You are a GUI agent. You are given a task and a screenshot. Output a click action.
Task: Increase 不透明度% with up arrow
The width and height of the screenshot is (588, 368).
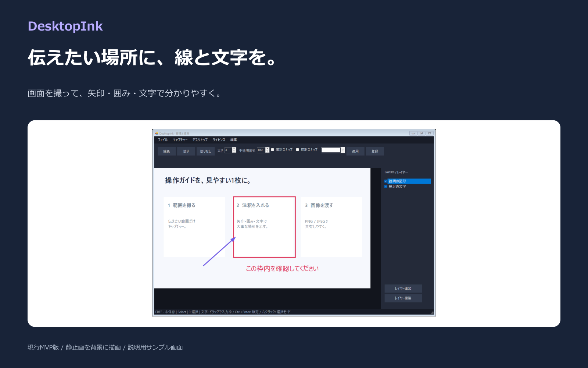[267, 149]
